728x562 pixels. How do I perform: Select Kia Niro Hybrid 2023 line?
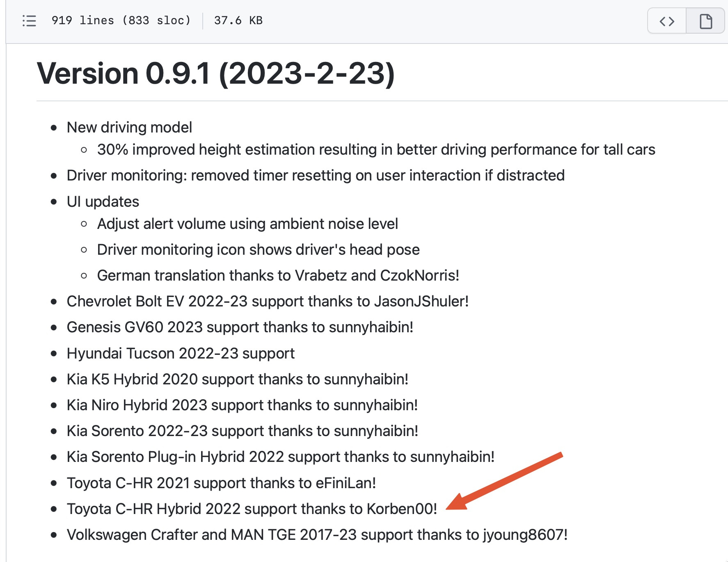242,405
